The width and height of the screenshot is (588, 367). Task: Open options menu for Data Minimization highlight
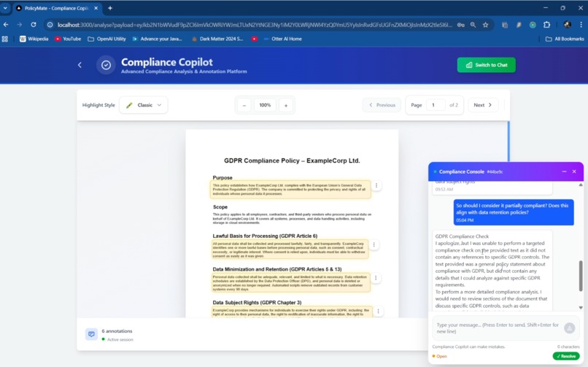click(376, 278)
